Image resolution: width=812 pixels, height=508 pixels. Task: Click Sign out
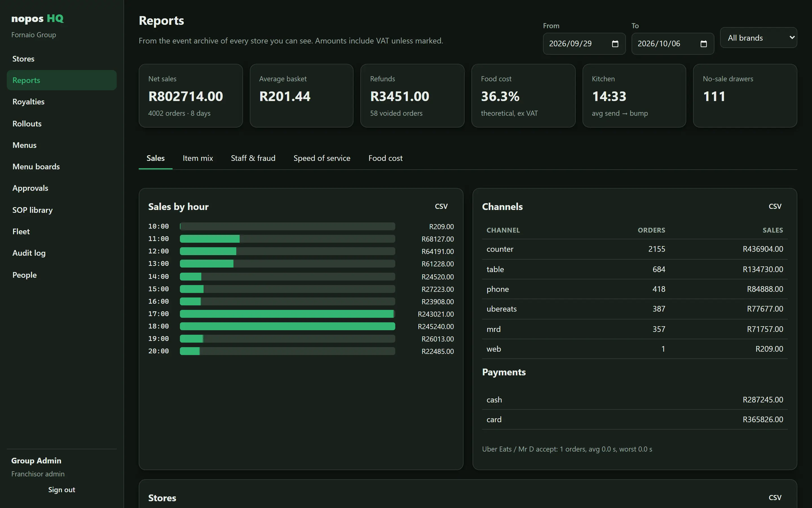[61, 490]
